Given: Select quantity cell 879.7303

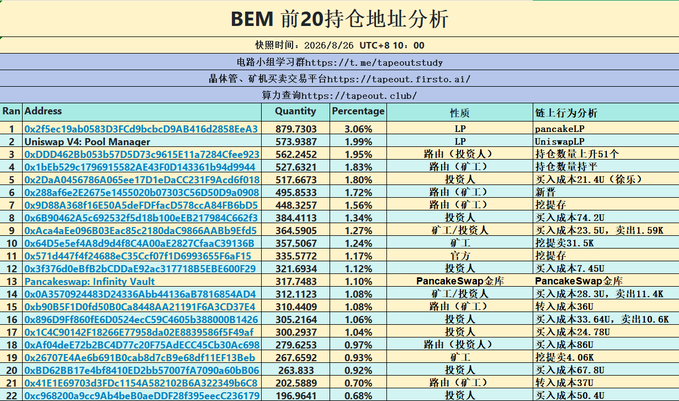Looking at the screenshot, I should 296,129.
